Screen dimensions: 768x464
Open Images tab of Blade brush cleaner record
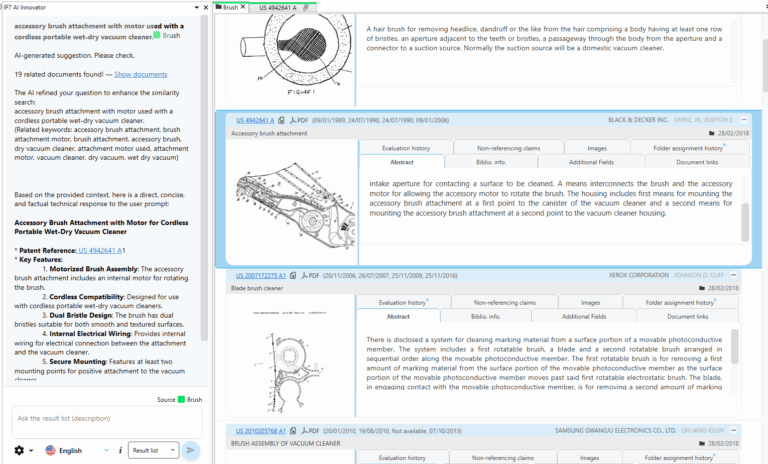590,301
